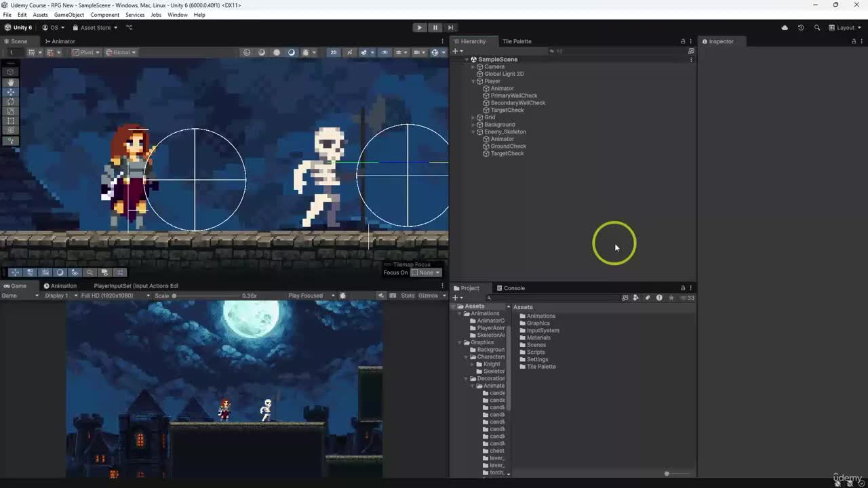868x488 pixels.
Task: Select the Move tool in Scene tools
Action: tap(11, 91)
